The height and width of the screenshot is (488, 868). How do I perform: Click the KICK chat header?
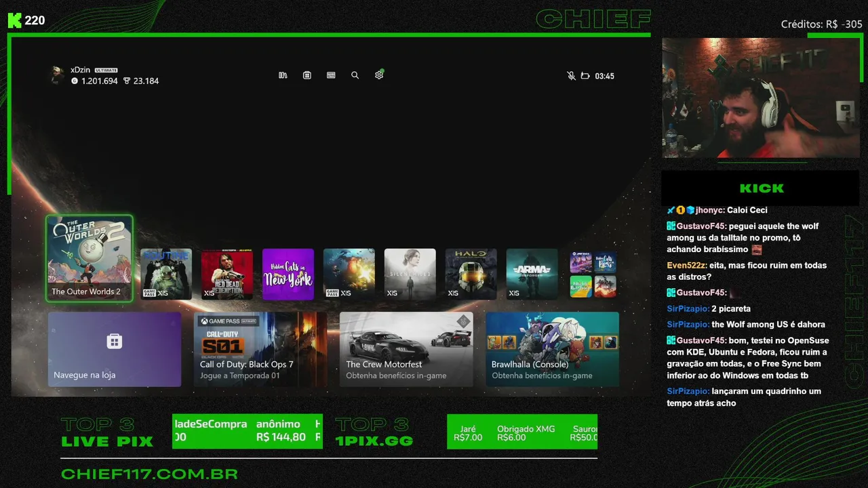(x=761, y=188)
